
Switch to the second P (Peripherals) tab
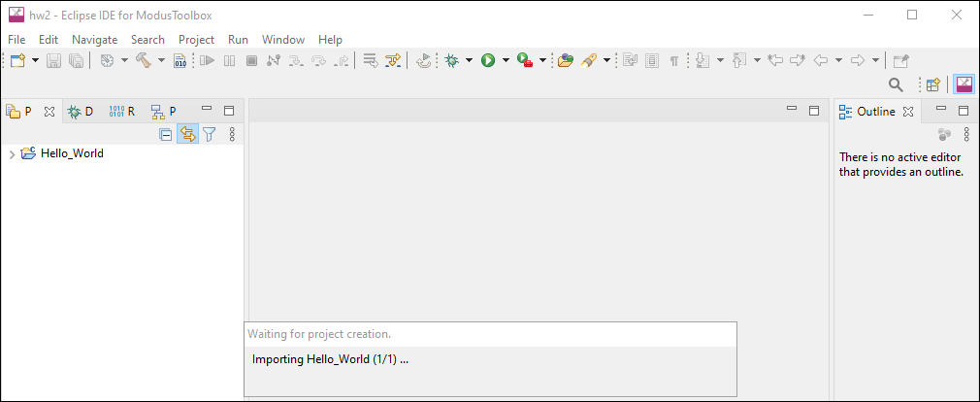click(164, 112)
